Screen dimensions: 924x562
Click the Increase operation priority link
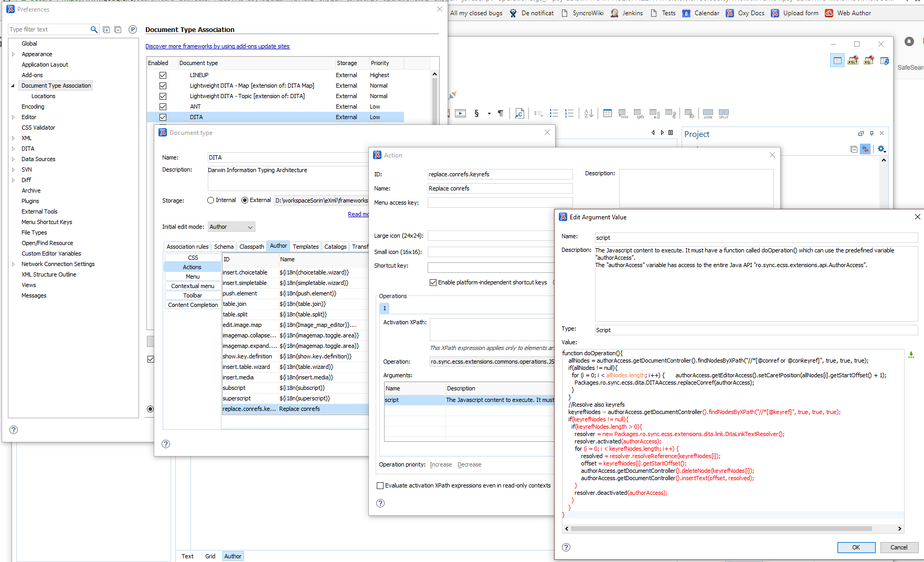(441, 464)
